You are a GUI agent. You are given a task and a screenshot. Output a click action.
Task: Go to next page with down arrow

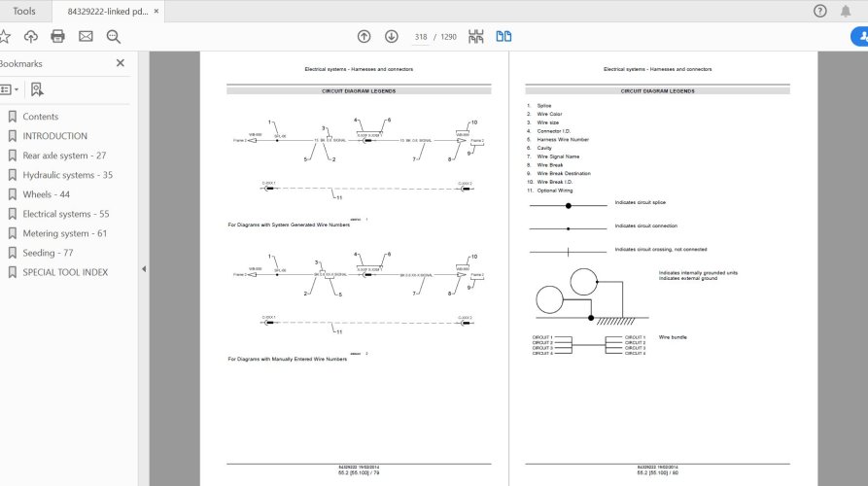click(391, 37)
